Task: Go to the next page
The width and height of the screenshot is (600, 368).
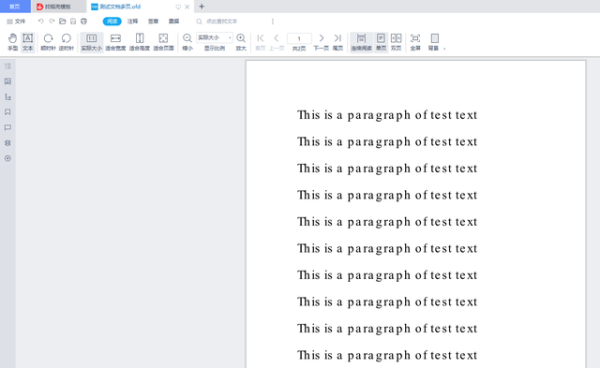Action: click(x=321, y=42)
